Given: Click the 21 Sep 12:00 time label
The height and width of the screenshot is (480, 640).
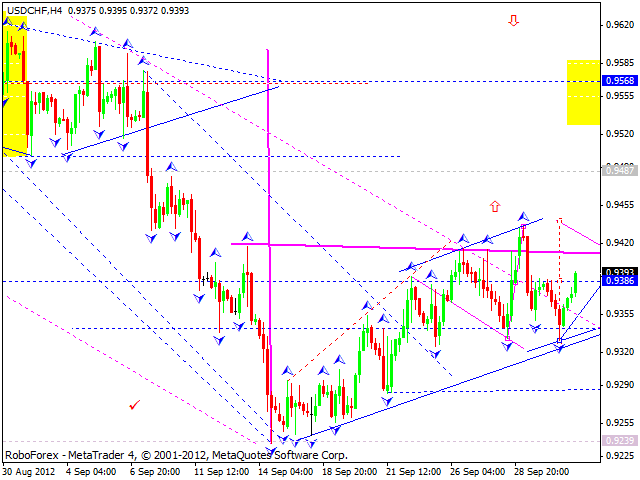Looking at the screenshot, I should point(414,472).
